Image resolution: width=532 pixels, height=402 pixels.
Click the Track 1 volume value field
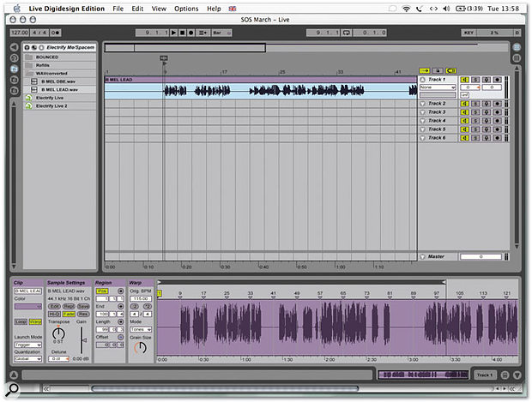(470, 87)
